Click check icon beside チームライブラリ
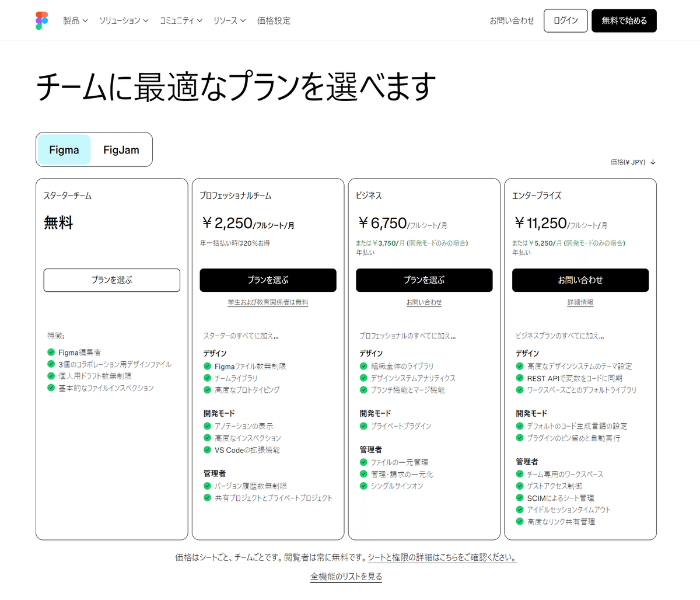This screenshot has width=700, height=600. (207, 378)
